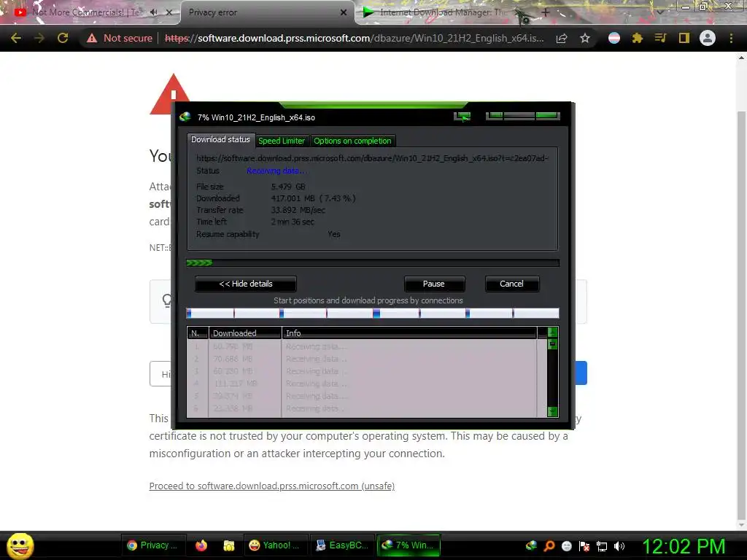Click the 5.479 GB file size value
The width and height of the screenshot is (747, 560).
pos(288,187)
